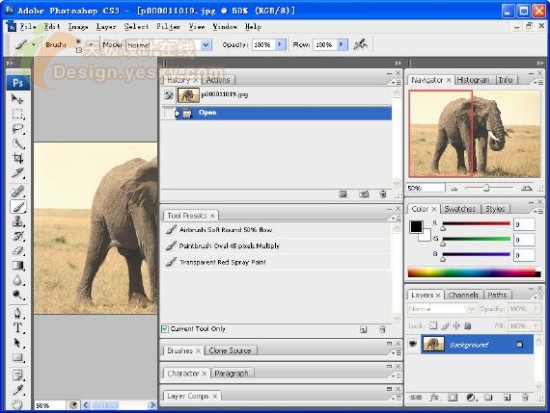This screenshot has height=413, width=550.
Task: Choose Airbrush Soft Round 50% flow preset
Action: (x=276, y=230)
